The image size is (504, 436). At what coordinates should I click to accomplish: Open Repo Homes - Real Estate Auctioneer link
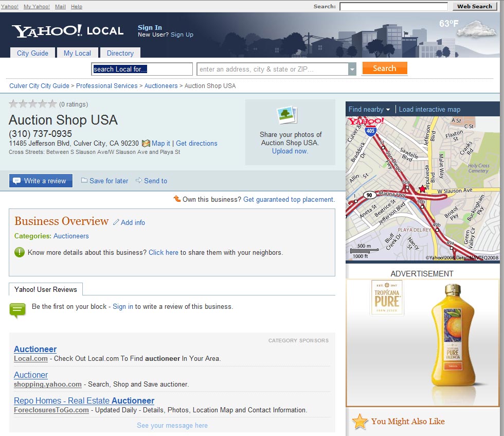tap(84, 400)
